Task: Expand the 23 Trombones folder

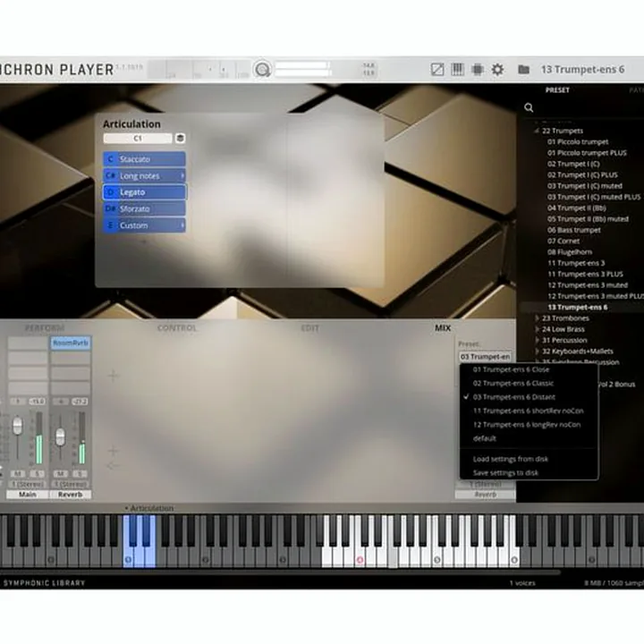Action: pos(537,318)
